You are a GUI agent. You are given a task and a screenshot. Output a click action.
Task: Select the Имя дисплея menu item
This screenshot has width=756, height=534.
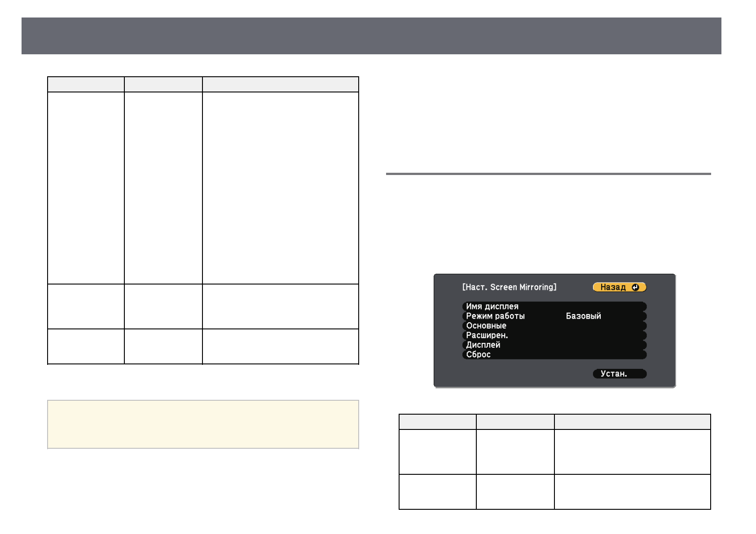(492, 306)
